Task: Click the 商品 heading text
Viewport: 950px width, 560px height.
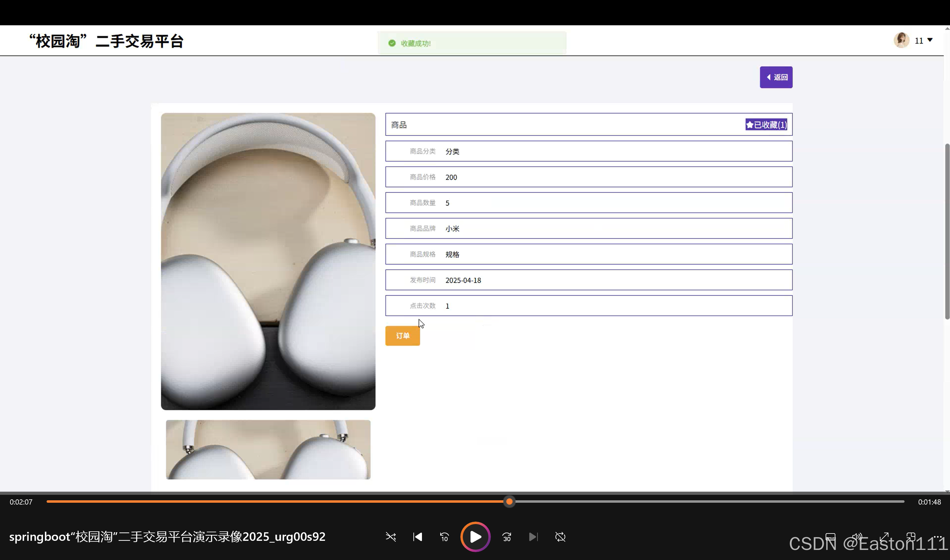Action: coord(399,125)
